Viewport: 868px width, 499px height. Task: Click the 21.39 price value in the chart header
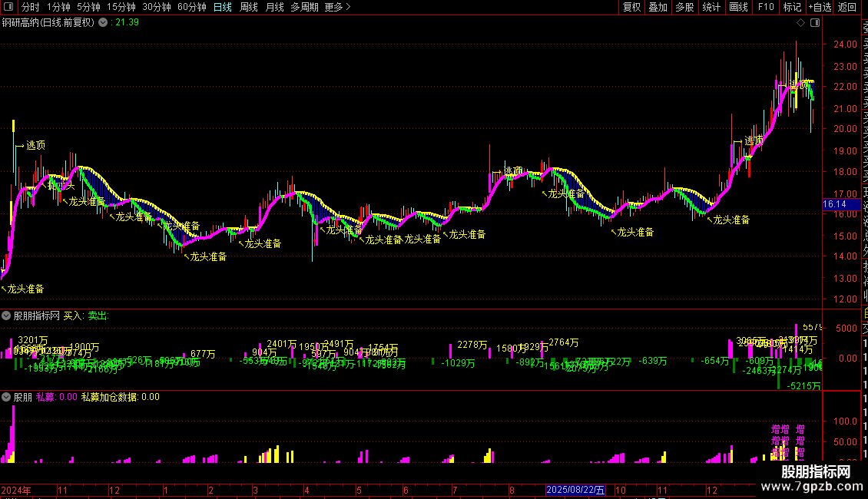(128, 23)
